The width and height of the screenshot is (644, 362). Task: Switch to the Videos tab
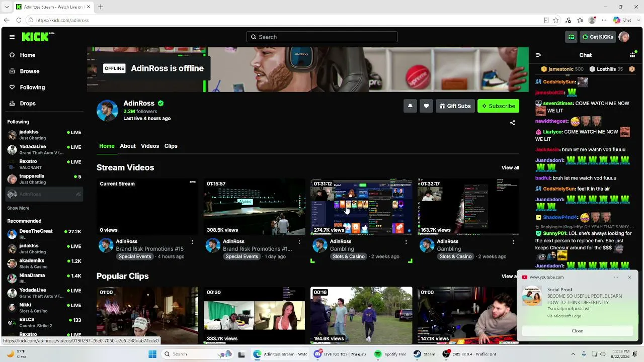[x=150, y=146]
